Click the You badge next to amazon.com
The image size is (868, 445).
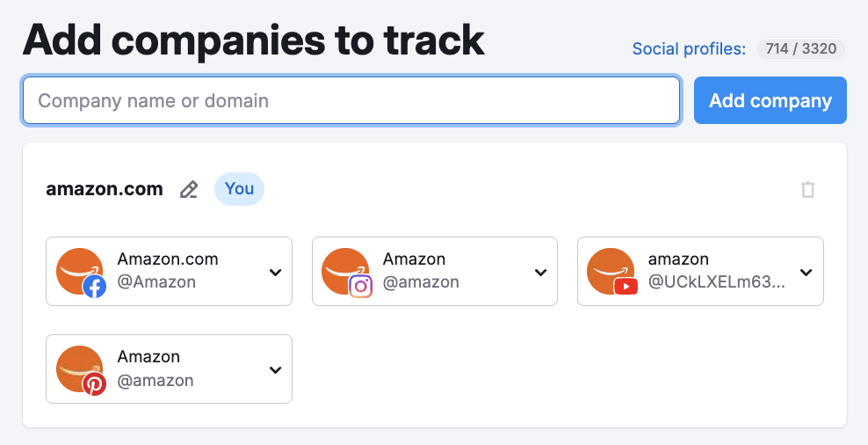click(239, 189)
